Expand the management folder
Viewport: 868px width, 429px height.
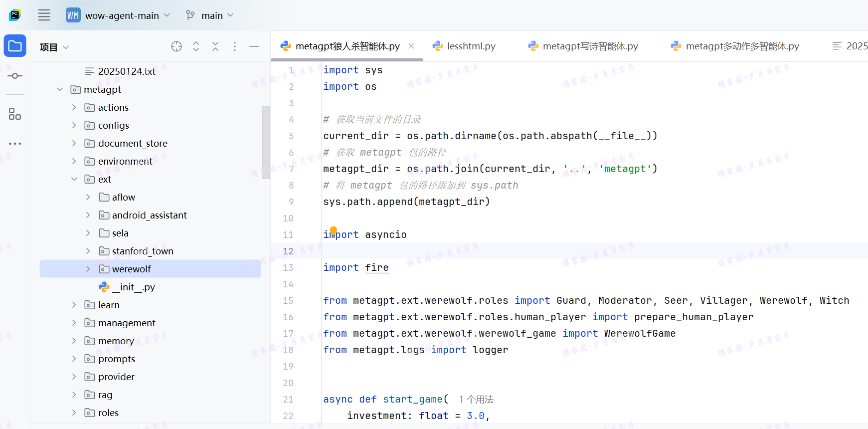[x=74, y=323]
